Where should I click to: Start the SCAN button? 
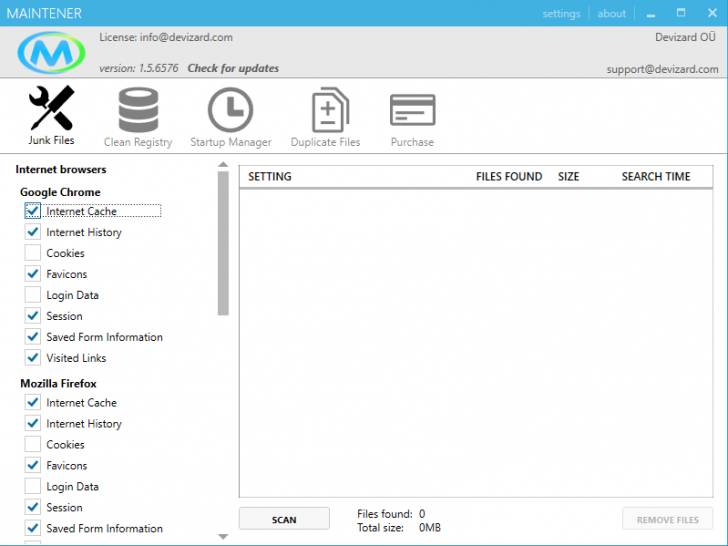284,520
